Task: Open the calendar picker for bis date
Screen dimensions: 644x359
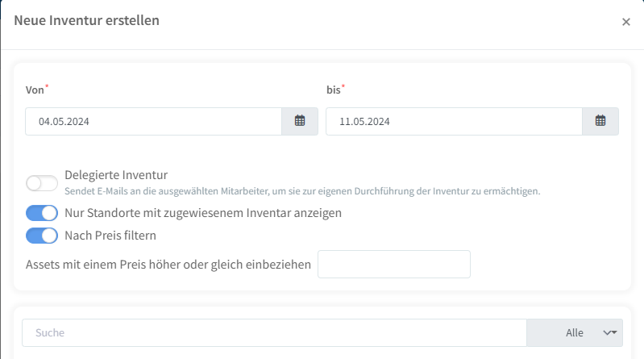Action: pos(600,121)
